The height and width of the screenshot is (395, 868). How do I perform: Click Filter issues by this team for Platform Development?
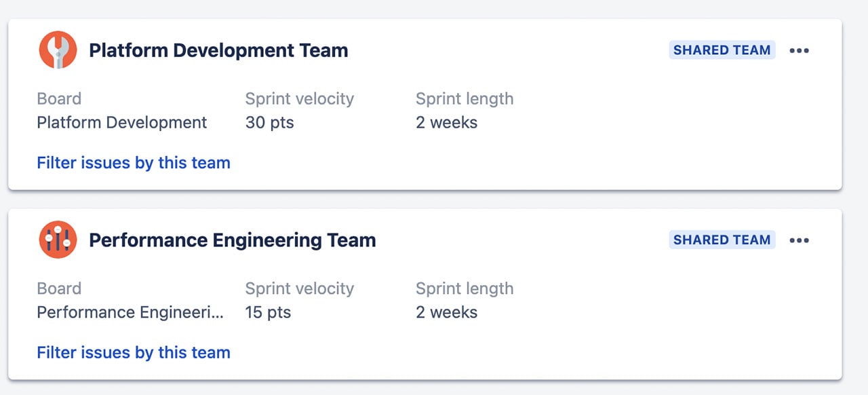pyautogui.click(x=133, y=162)
